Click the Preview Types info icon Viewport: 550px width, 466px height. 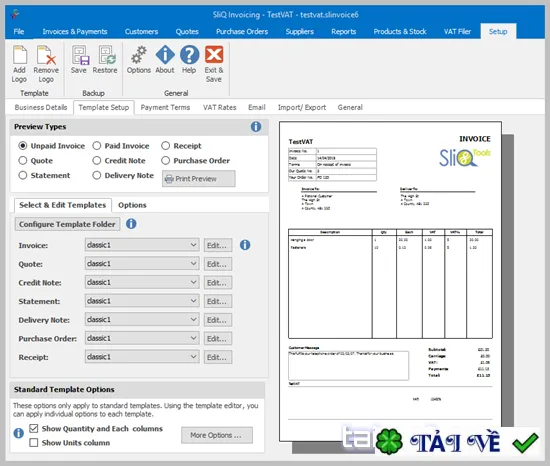256,127
